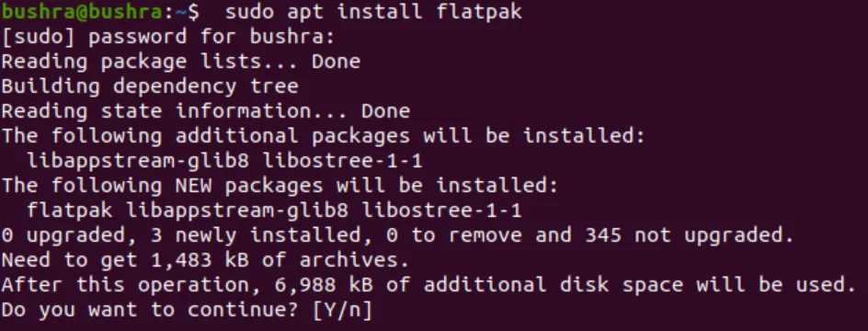Click the 'Do you want to continue?' prompt
This screenshot has height=331, width=868.
click(x=151, y=310)
